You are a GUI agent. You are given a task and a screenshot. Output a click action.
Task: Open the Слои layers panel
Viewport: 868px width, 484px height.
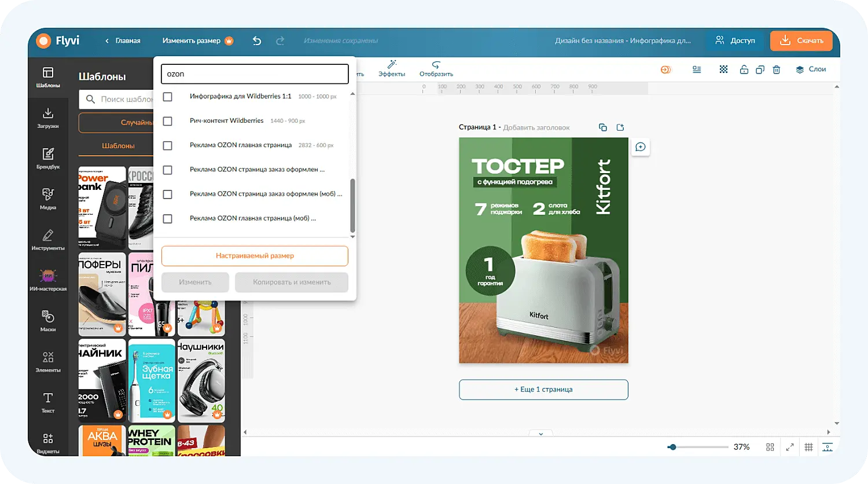point(811,69)
